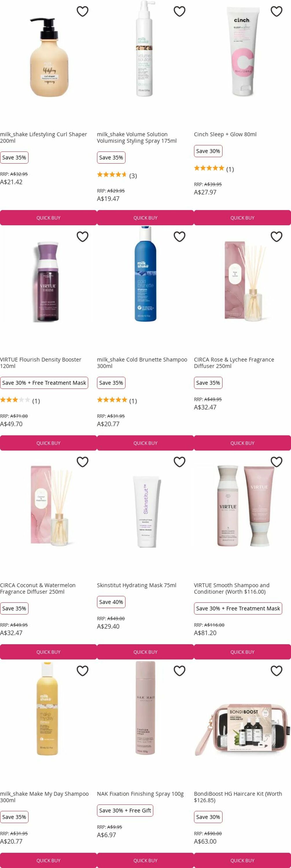The width and height of the screenshot is (291, 868).
Task: Add Skinstitut Hydrating Mask to wishlist
Action: [x=180, y=461]
